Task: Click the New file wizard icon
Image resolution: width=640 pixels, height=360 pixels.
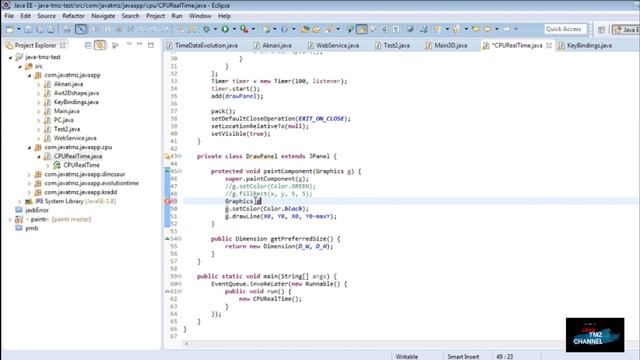Action: click(9, 29)
